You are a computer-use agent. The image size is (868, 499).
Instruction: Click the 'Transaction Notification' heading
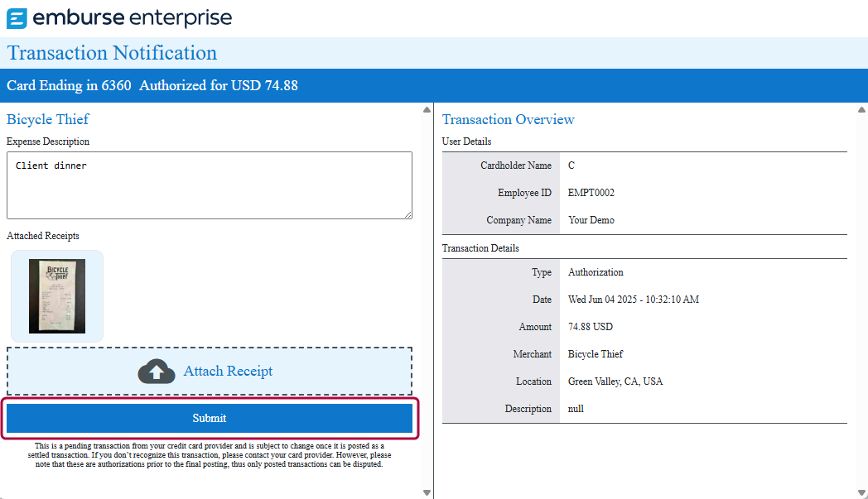click(112, 53)
